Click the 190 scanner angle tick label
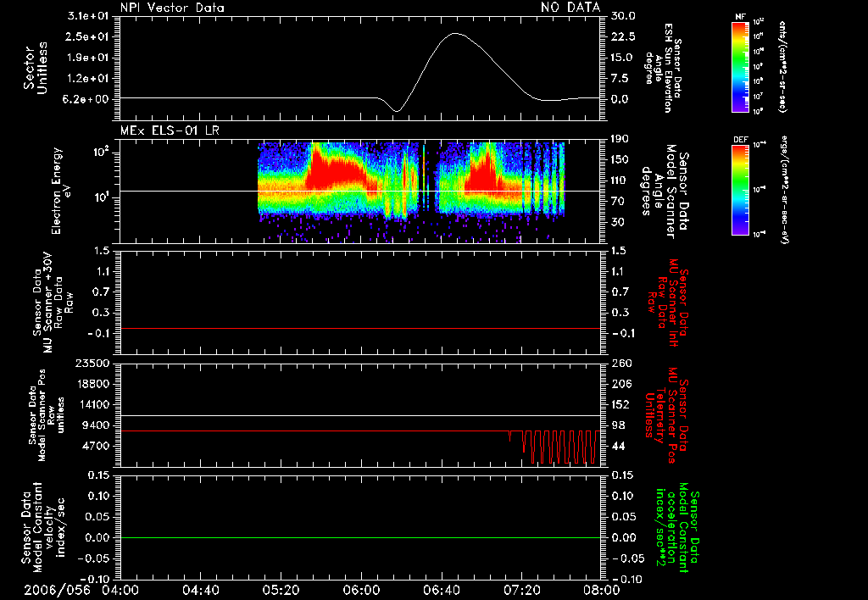The image size is (868, 600). pos(620,139)
